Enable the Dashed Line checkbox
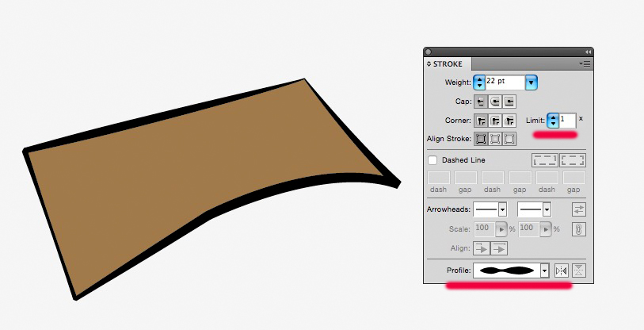Image resolution: width=644 pixels, height=330 pixels. click(x=433, y=160)
